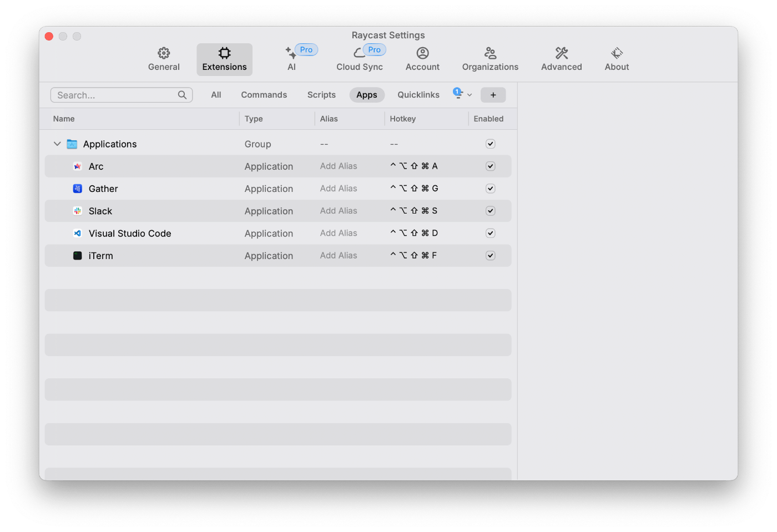Select the Visual Studio Code row name

point(130,234)
